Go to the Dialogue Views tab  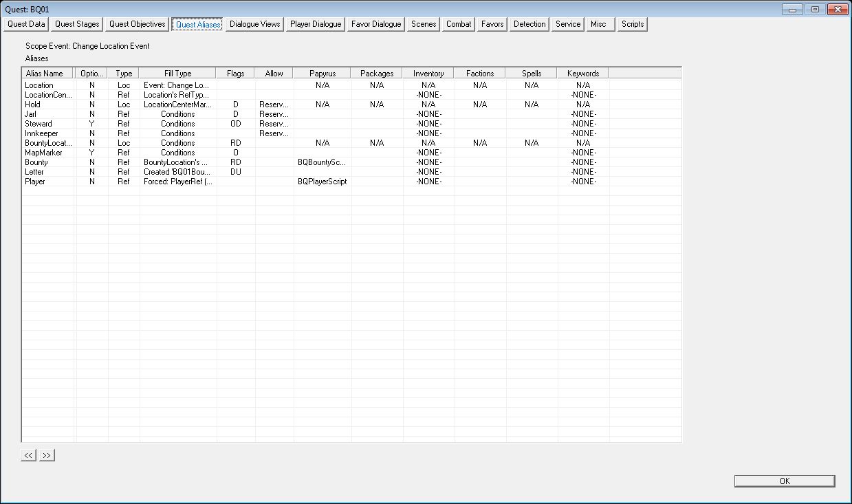coord(255,24)
